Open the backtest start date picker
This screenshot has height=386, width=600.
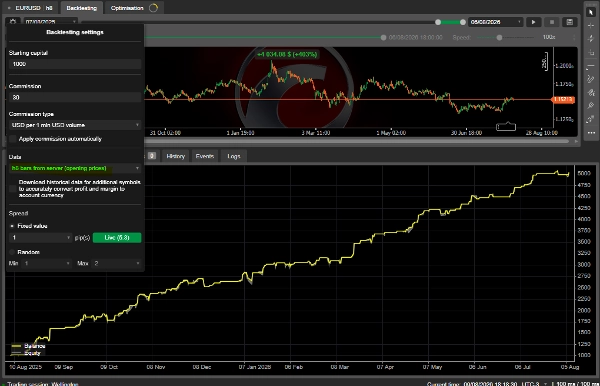click(51, 22)
